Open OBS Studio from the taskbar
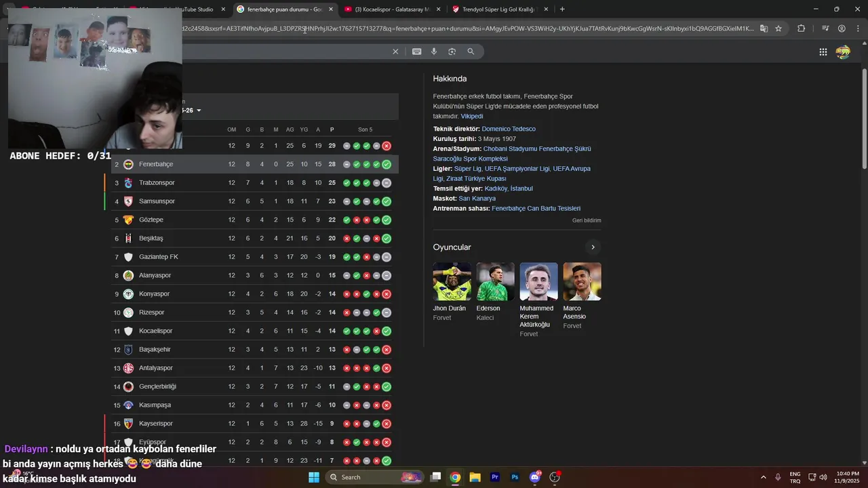 (x=555, y=477)
